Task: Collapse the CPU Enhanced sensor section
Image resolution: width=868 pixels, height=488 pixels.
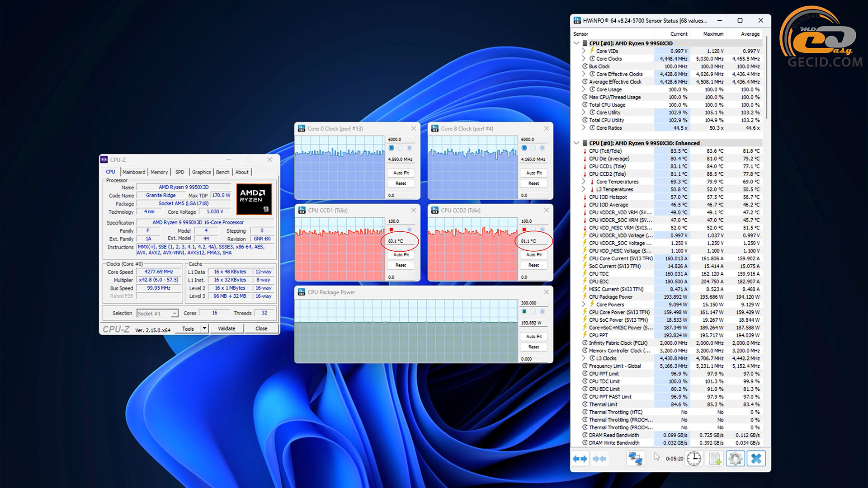Action: pos(576,143)
